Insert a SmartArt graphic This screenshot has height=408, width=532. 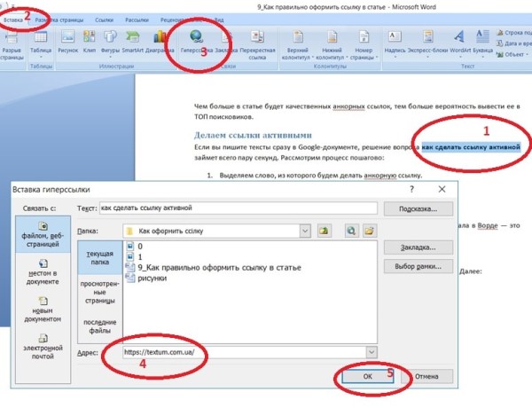coord(132,42)
